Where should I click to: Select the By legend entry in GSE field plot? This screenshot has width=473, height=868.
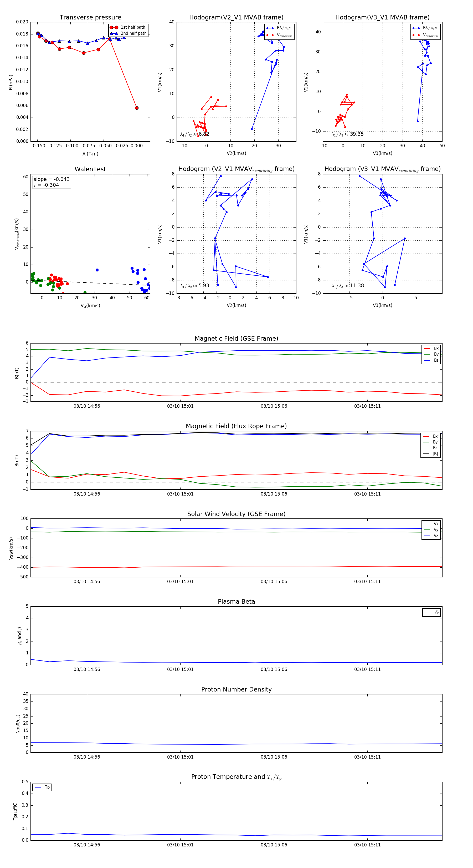[x=431, y=354]
